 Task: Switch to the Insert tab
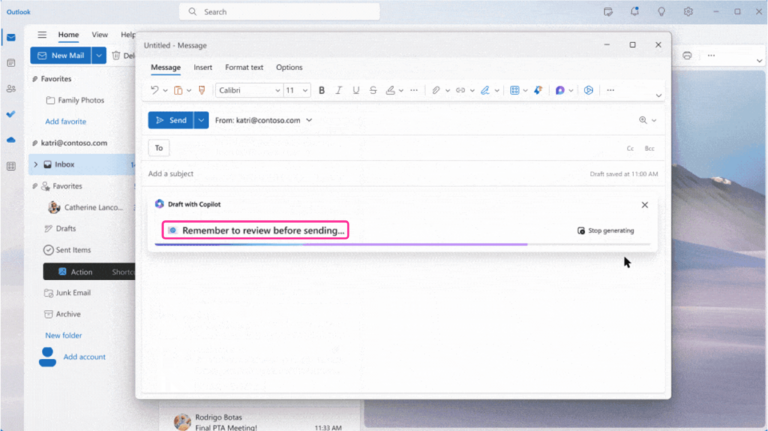coord(202,67)
